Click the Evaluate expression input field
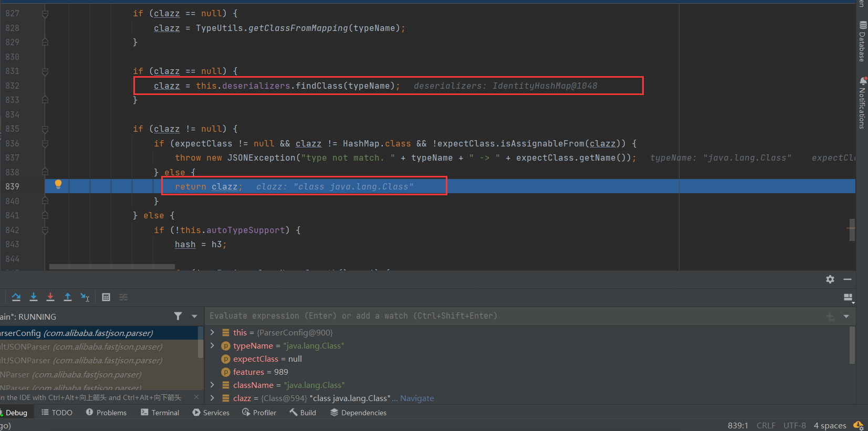868x431 pixels. click(515, 316)
